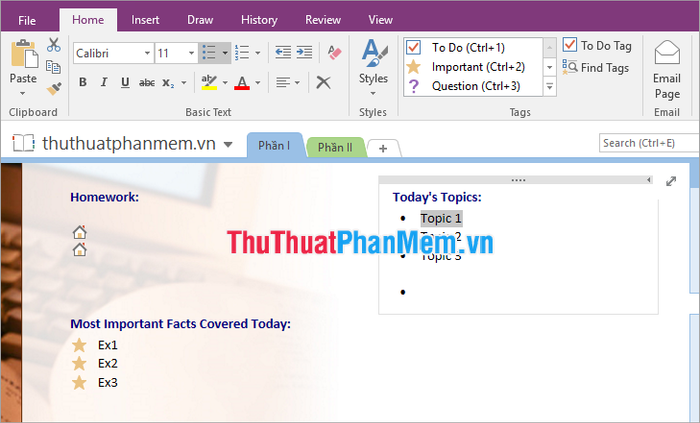The height and width of the screenshot is (423, 700).
Task: Clear all formatting with eraser icon
Action: (334, 53)
